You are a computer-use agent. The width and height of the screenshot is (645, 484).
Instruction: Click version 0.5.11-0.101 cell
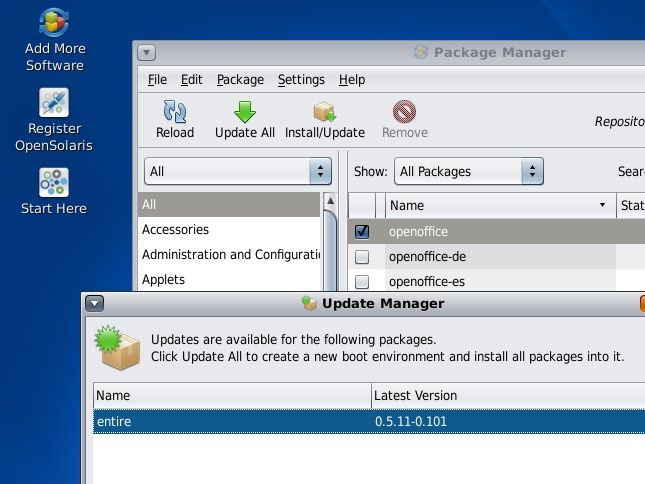pyautogui.click(x=411, y=421)
